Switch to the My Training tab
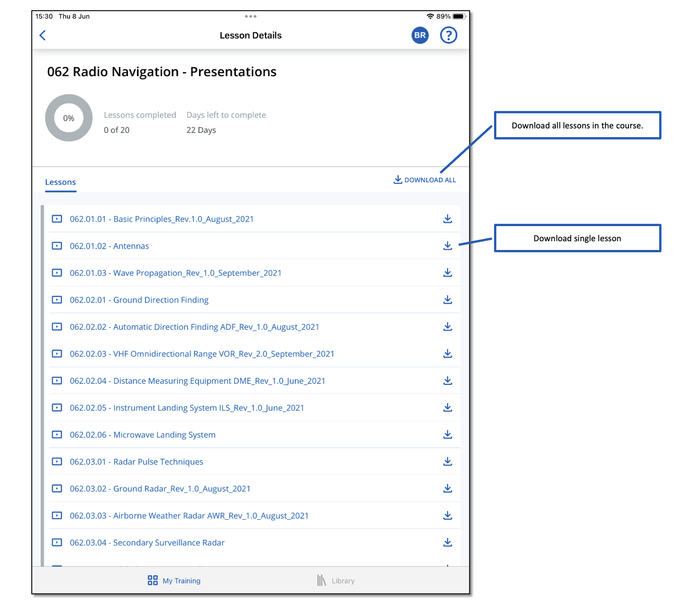 click(x=173, y=580)
